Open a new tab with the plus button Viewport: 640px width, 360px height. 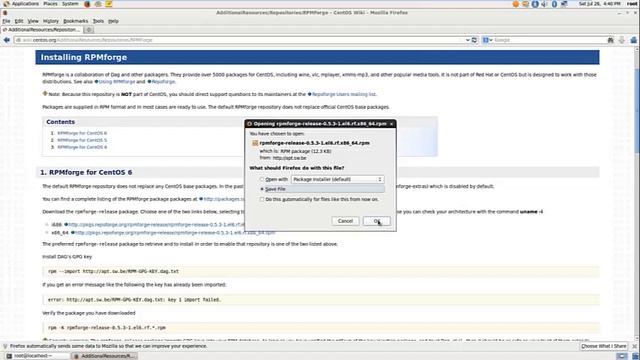[89, 30]
